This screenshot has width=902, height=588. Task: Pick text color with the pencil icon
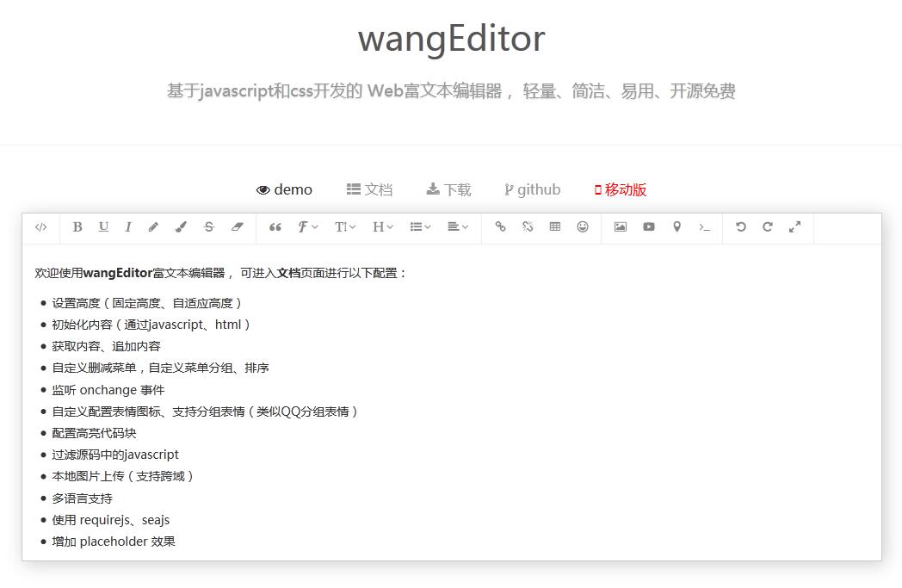point(153,227)
